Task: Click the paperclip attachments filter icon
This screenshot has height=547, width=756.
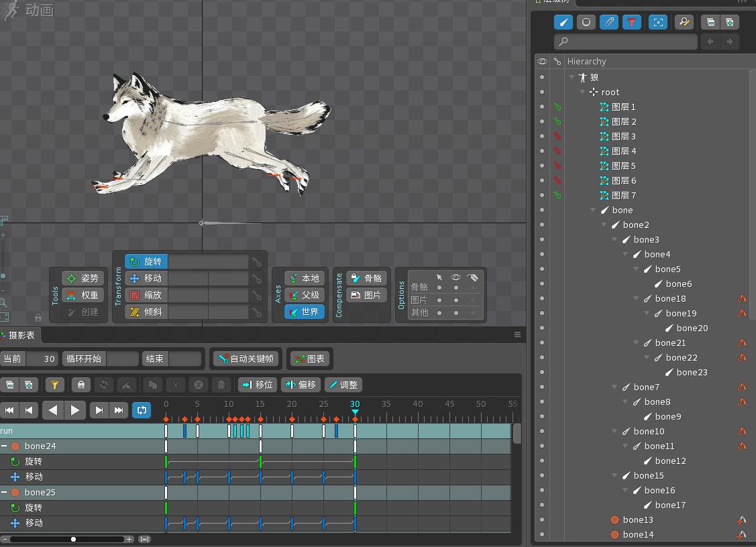Action: pyautogui.click(x=608, y=22)
